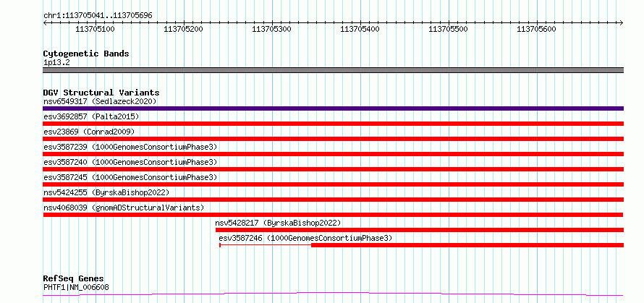This screenshot has width=644, height=303.
Task: Click the red esv3692857 variant bar
Action: click(334, 124)
